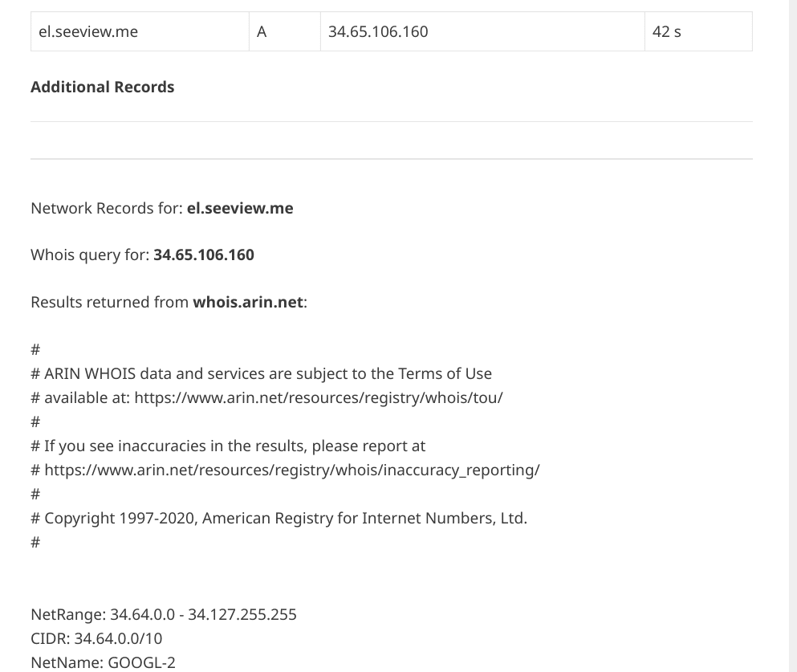Click the "Results returned from" label

click(x=110, y=302)
